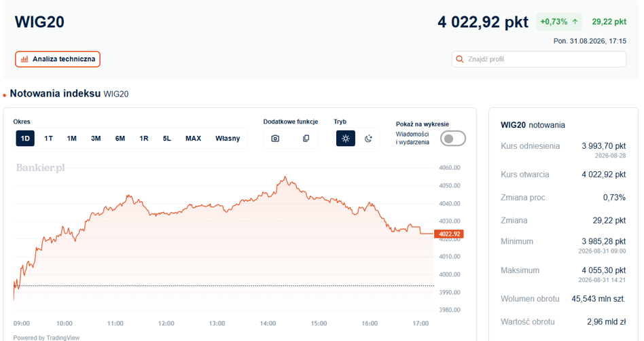This screenshot has height=341, width=644.
Task: Click the 4 022,92 pkt header value
Action: pyautogui.click(x=483, y=22)
